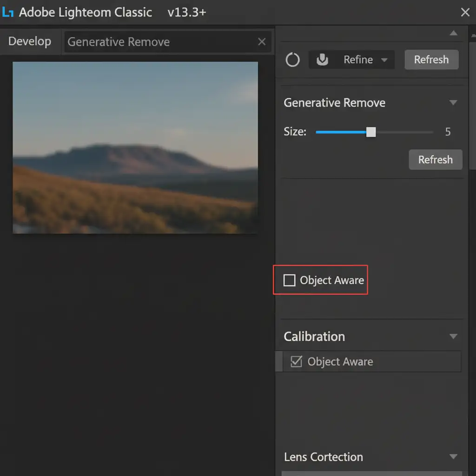The width and height of the screenshot is (476, 476).
Task: Clear the Generative Remove field with X
Action: (x=262, y=42)
